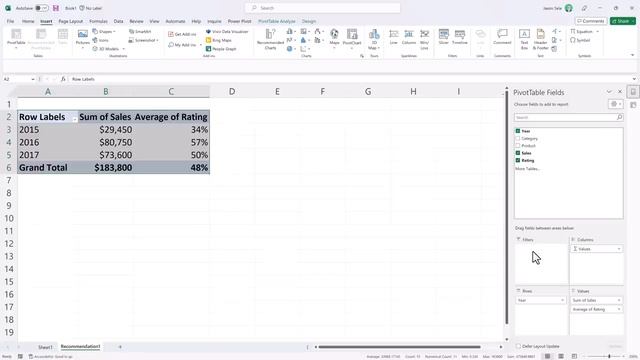Viewport: 640px width, 360px height.
Task: Insert a Timeline filter
Action: click(460, 37)
